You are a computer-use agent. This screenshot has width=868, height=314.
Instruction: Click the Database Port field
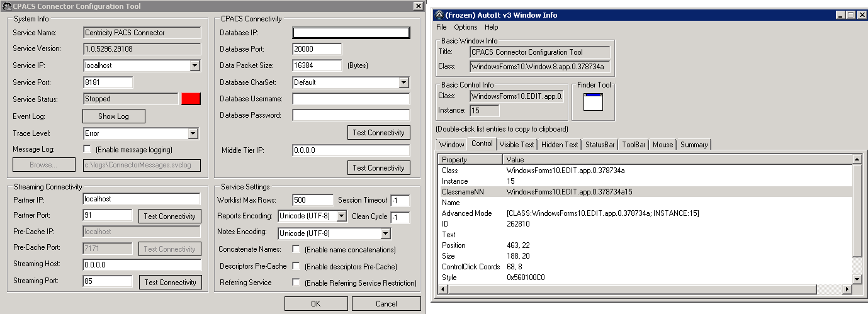tap(317, 49)
